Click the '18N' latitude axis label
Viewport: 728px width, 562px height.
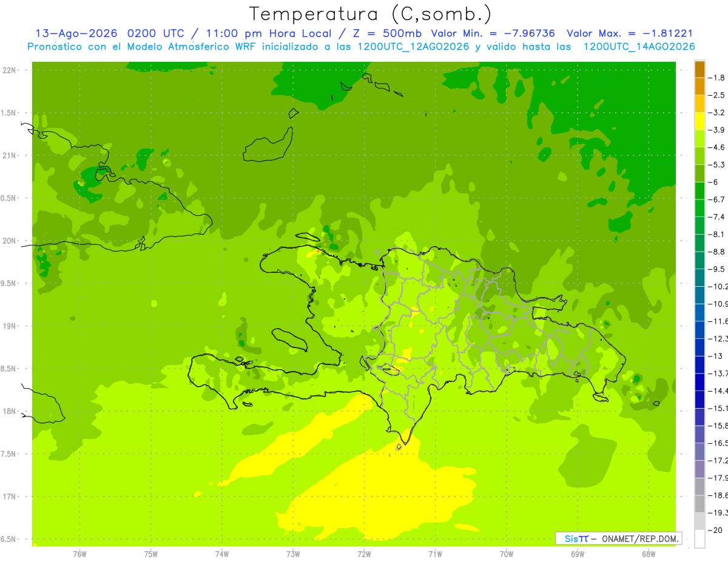[10, 411]
